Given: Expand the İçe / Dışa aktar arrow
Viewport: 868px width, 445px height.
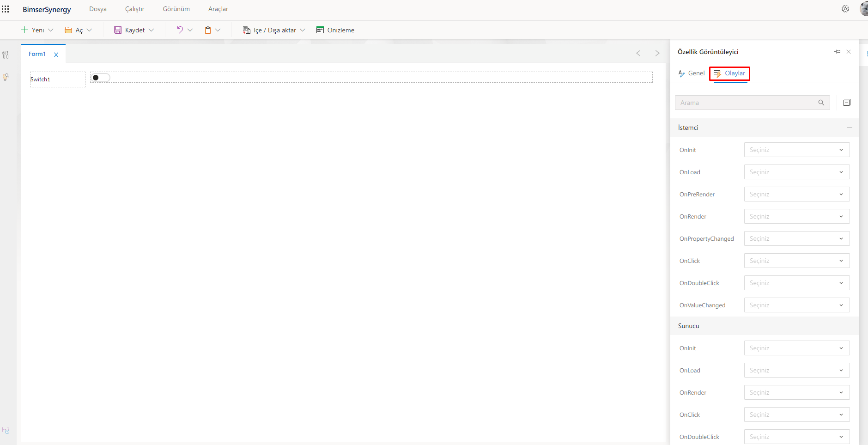Looking at the screenshot, I should click(x=303, y=30).
